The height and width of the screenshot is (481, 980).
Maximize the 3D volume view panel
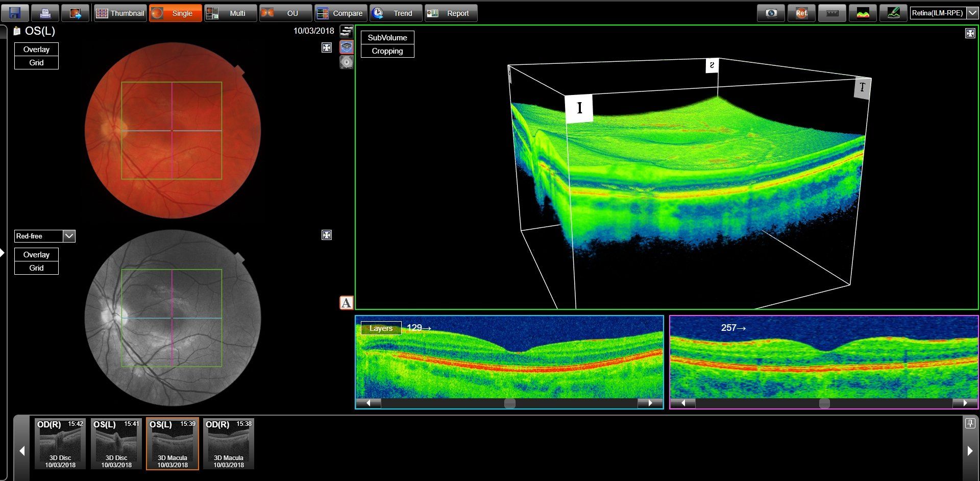tap(970, 33)
